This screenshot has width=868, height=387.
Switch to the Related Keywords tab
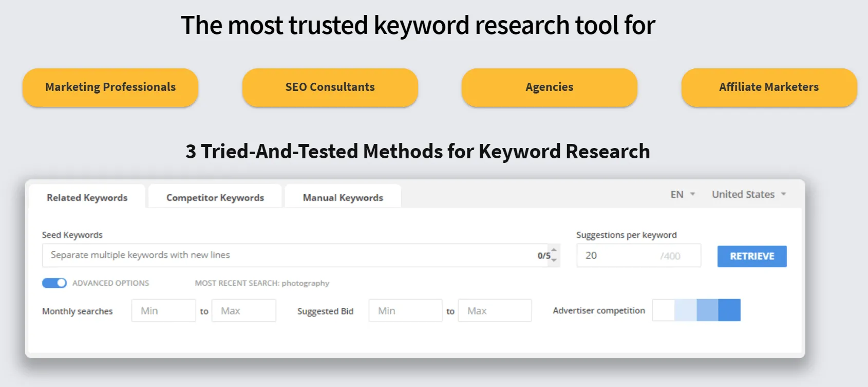click(87, 197)
